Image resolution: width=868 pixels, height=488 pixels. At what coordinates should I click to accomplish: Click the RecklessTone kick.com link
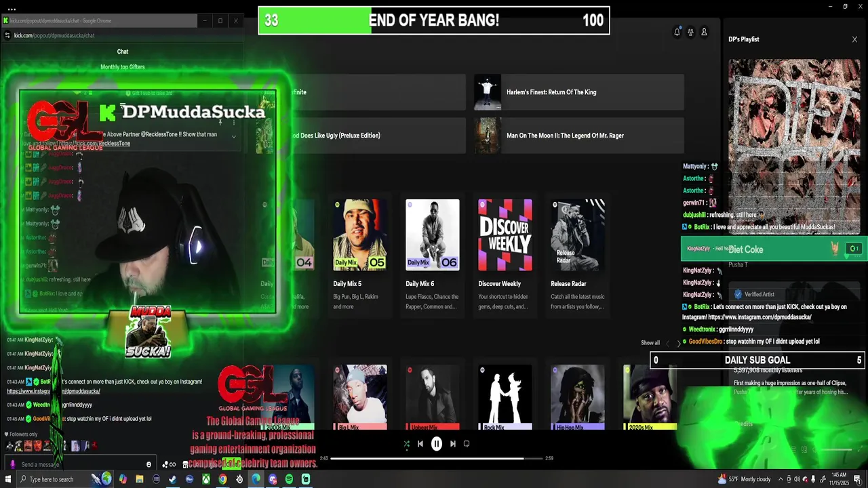[x=94, y=144]
